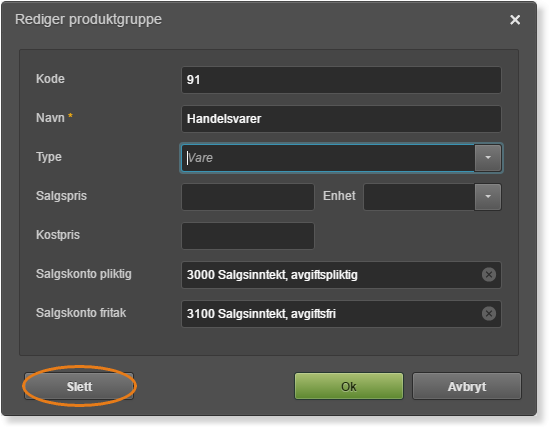550x429 pixels.
Task: Click the Salgskonto pliktig label
Action: pyautogui.click(x=83, y=274)
